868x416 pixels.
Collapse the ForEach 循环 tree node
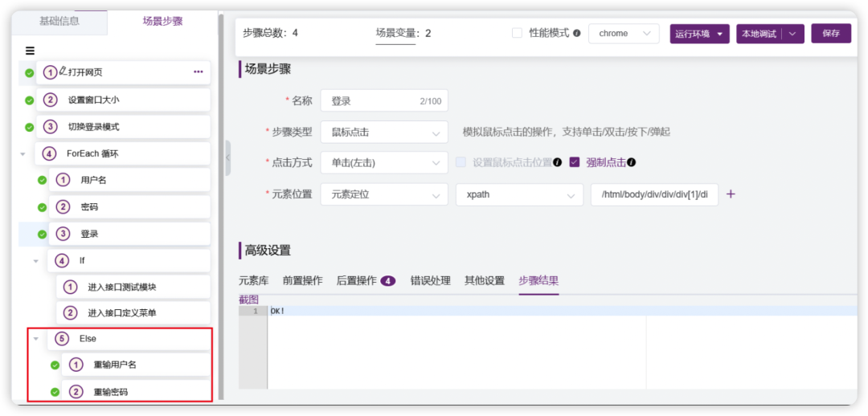tap(23, 154)
